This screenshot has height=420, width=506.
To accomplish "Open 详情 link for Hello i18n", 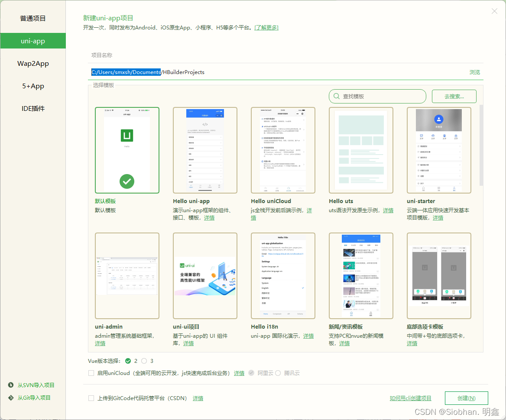I will [308, 336].
